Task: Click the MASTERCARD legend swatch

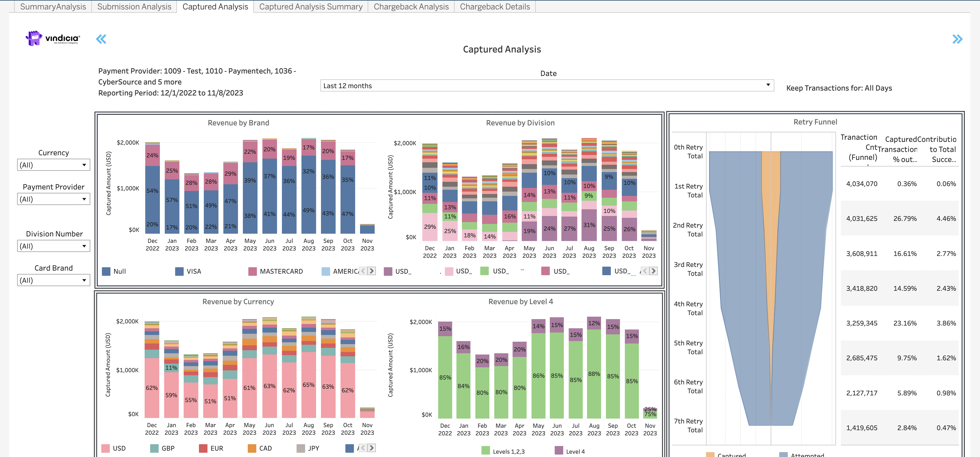Action: tap(252, 271)
